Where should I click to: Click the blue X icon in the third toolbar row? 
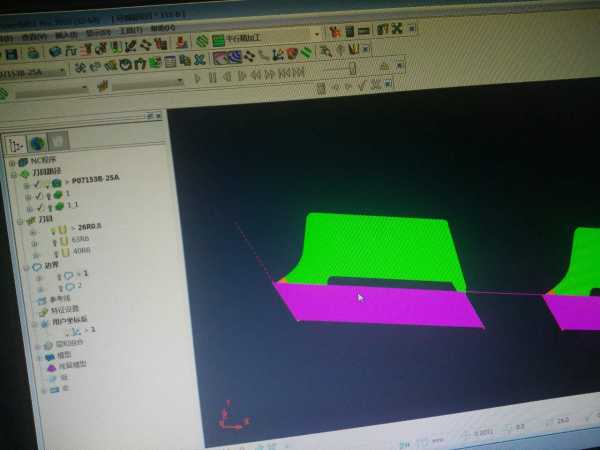point(199,60)
